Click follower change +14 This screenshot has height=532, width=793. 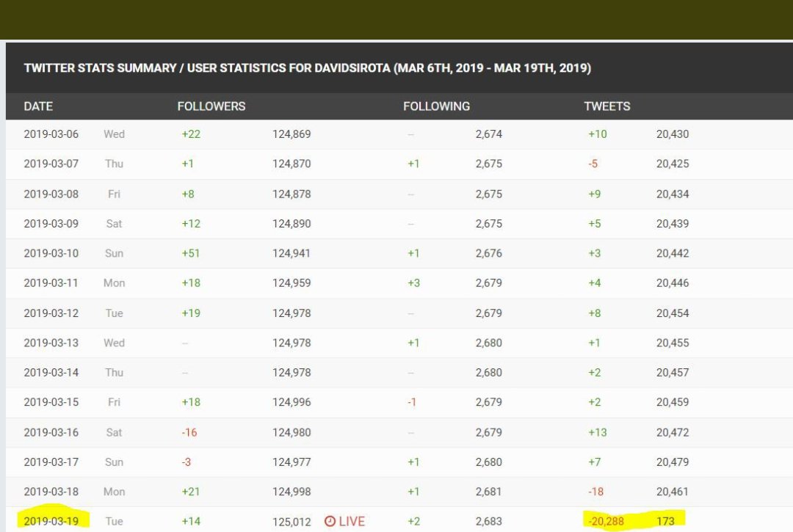191,521
